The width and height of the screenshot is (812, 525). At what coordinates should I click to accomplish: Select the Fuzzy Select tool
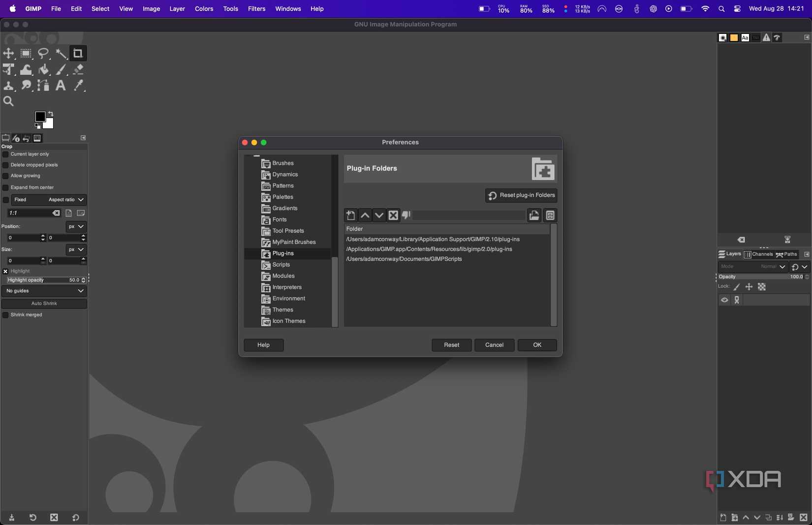click(62, 53)
